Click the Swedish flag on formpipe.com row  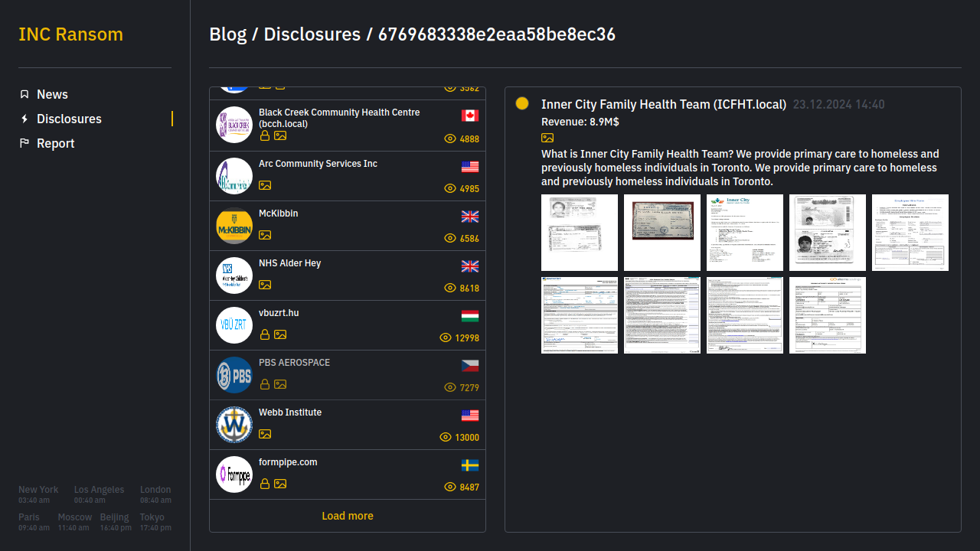click(x=470, y=465)
